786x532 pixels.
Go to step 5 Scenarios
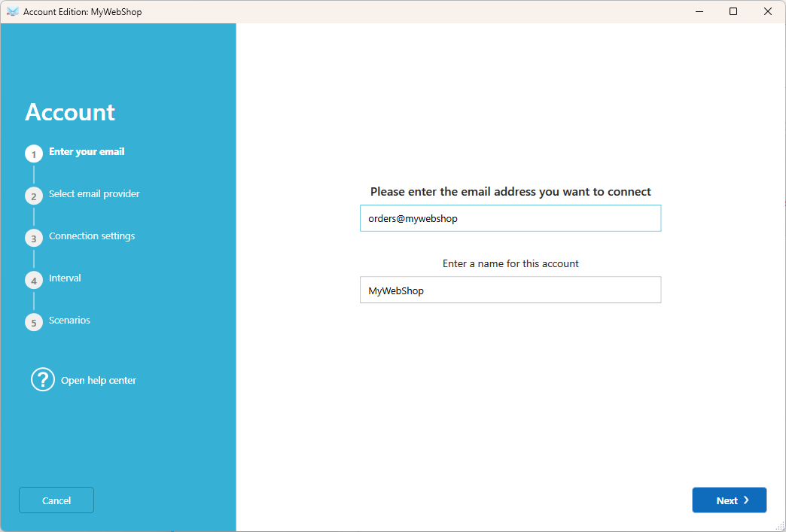point(69,320)
